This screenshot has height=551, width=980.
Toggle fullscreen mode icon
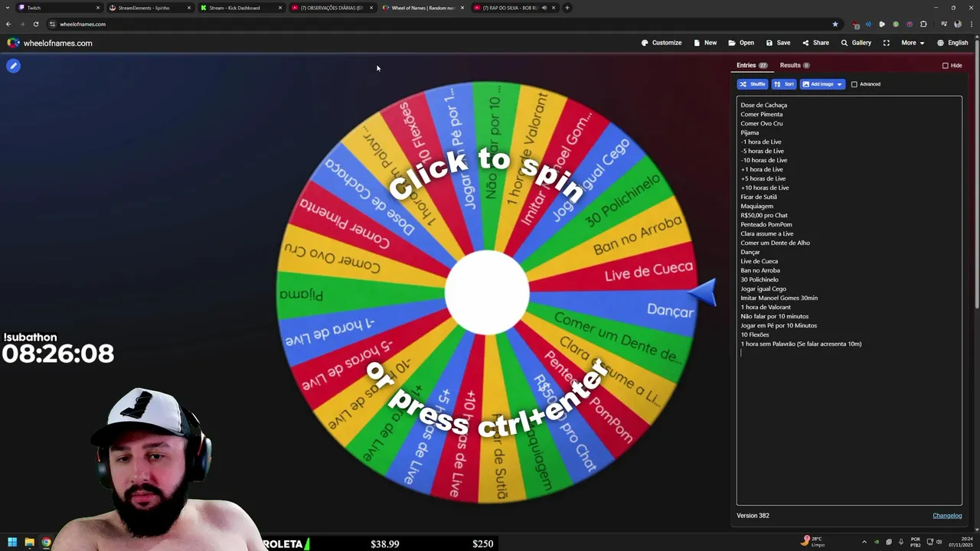(x=887, y=43)
